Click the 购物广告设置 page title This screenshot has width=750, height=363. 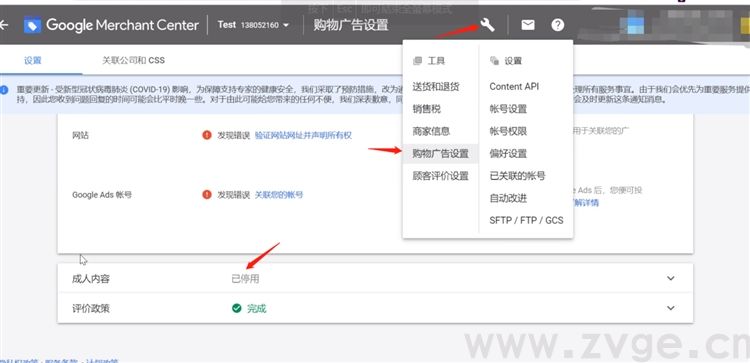(351, 25)
